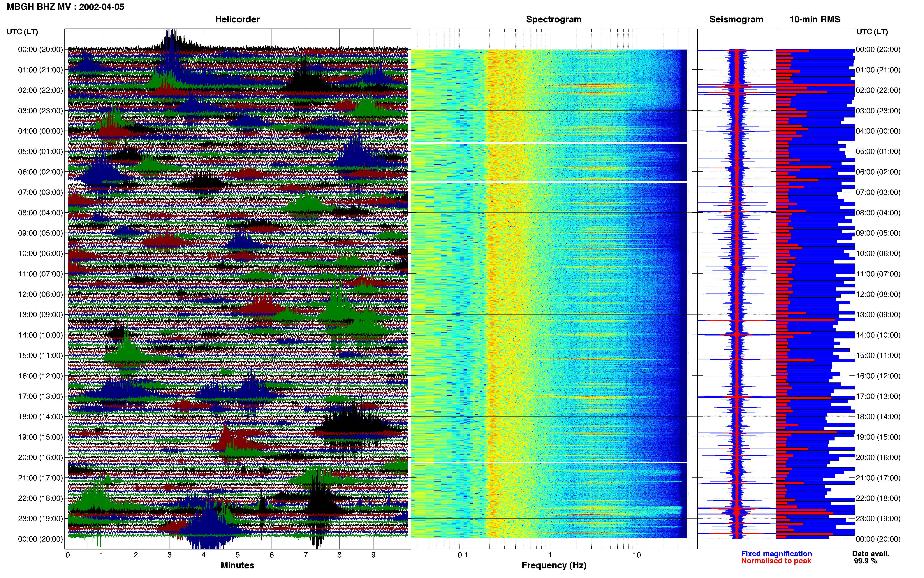Click the right '01:00 (21:00)' time label
The image size is (924, 578).
(x=878, y=70)
